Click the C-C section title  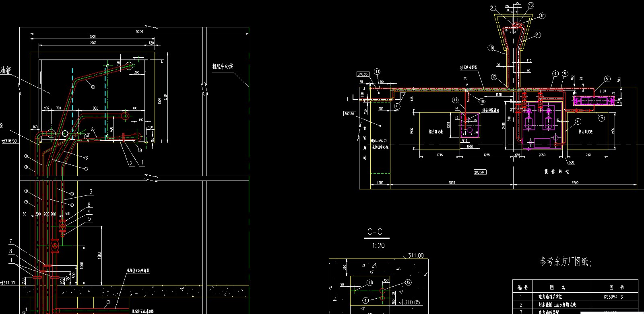[375, 232]
